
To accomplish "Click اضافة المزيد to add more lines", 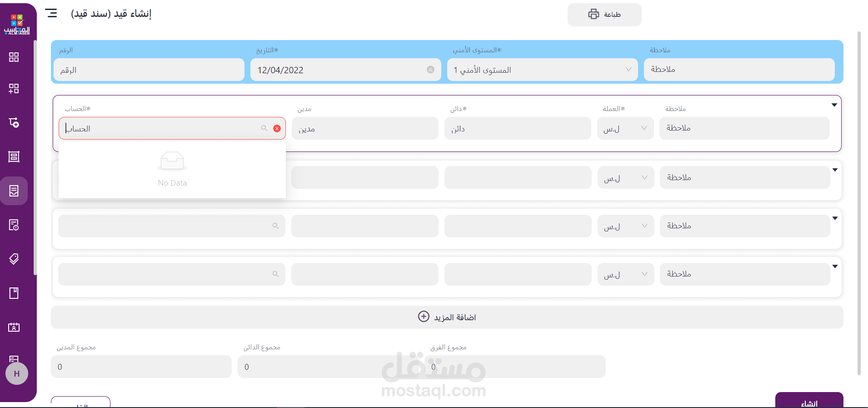I will click(447, 317).
